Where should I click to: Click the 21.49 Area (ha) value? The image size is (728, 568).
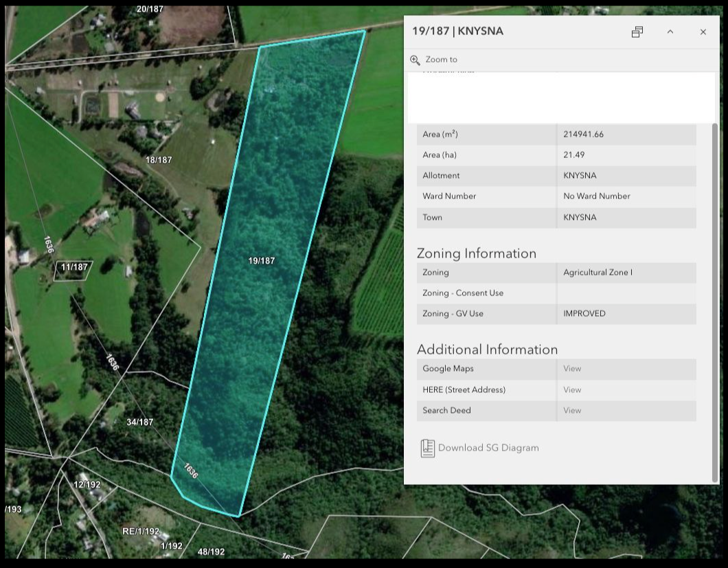[574, 155]
